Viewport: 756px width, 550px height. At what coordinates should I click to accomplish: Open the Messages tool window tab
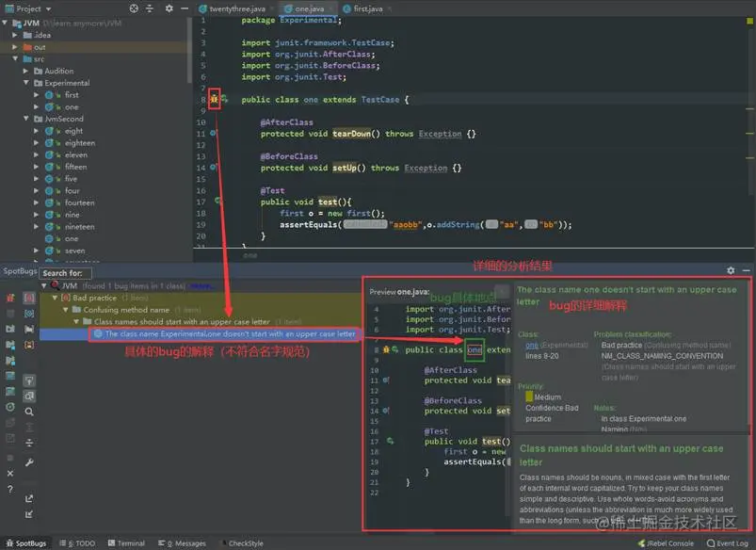(x=182, y=543)
